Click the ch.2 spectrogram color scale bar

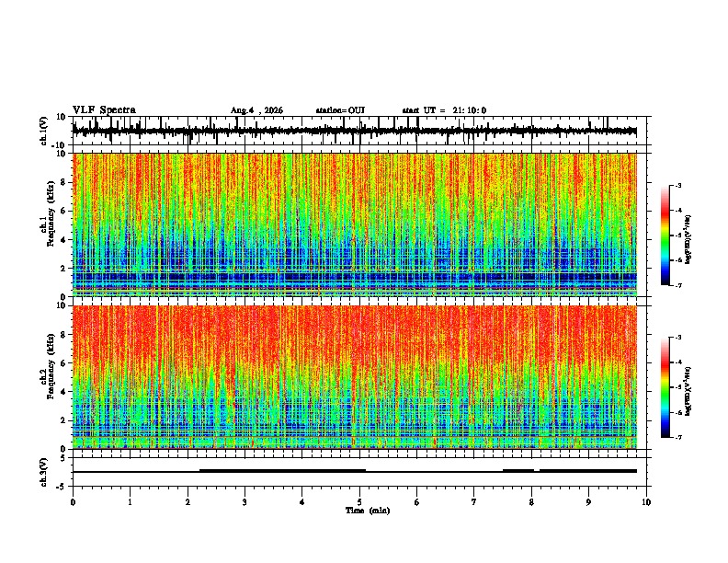click(x=665, y=387)
